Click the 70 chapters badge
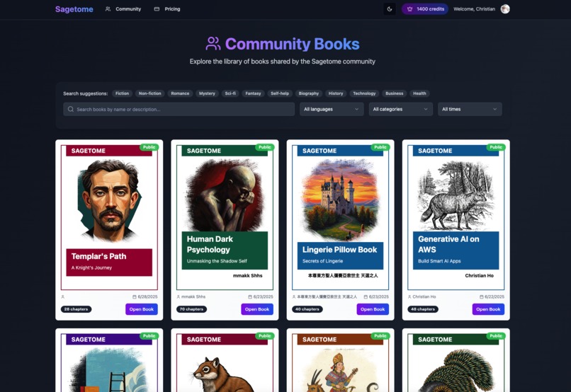Screen dimensions: 571x392 191,309
